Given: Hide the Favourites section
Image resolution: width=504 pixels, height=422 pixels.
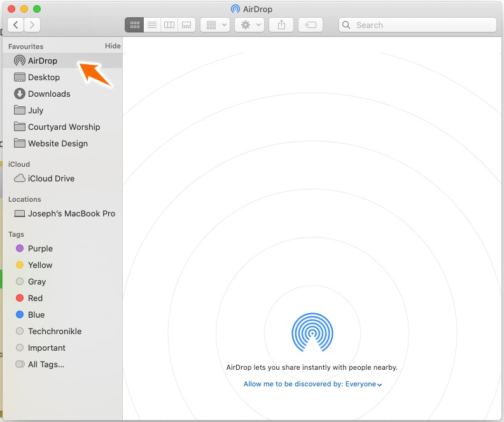Looking at the screenshot, I should tap(113, 46).
